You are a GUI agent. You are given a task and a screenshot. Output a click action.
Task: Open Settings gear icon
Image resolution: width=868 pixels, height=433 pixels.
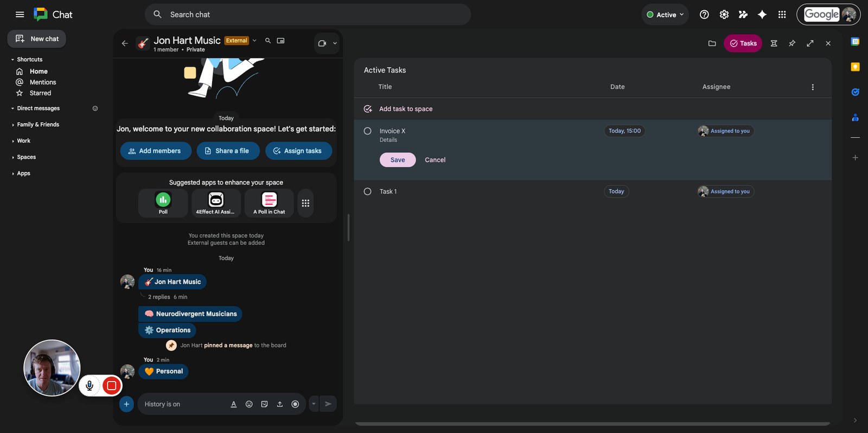tap(724, 15)
